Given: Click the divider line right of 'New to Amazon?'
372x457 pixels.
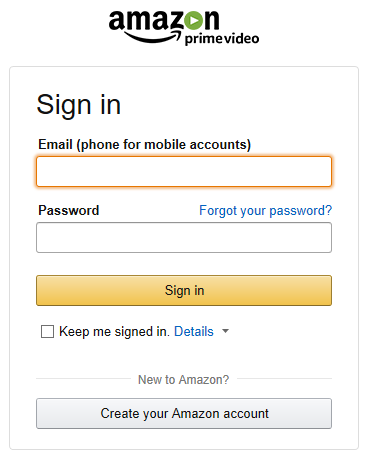Looking at the screenshot, I should coord(284,379).
